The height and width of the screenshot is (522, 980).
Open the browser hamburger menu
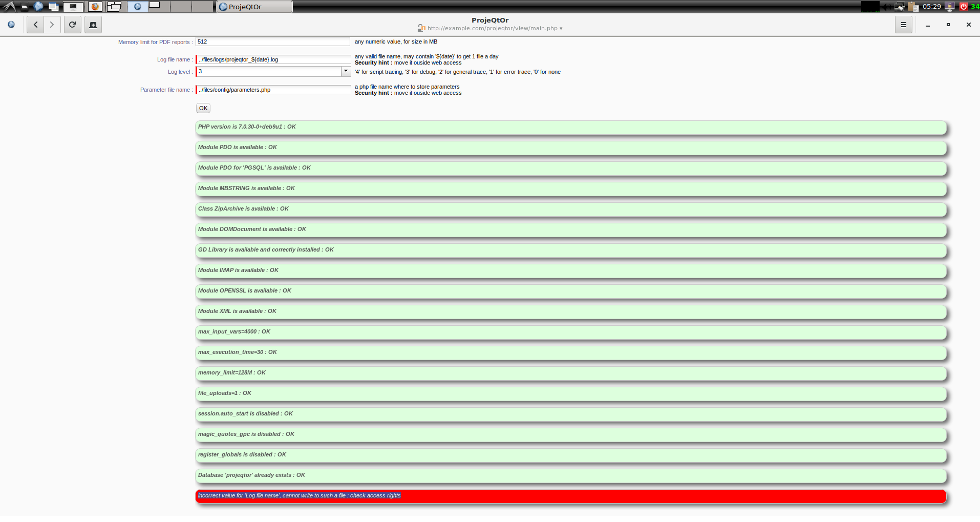[x=903, y=25]
